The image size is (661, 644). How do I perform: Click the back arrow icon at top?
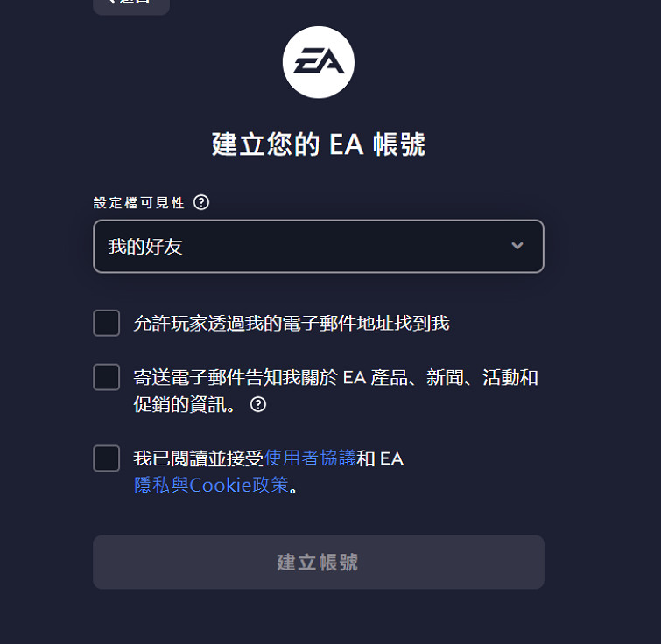(x=110, y=3)
